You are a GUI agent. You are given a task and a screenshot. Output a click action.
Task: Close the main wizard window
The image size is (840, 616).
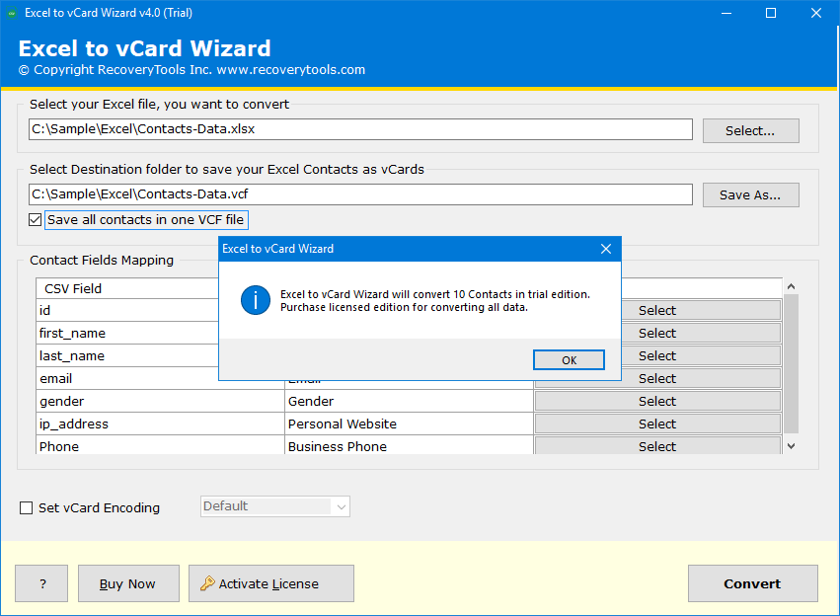[816, 13]
